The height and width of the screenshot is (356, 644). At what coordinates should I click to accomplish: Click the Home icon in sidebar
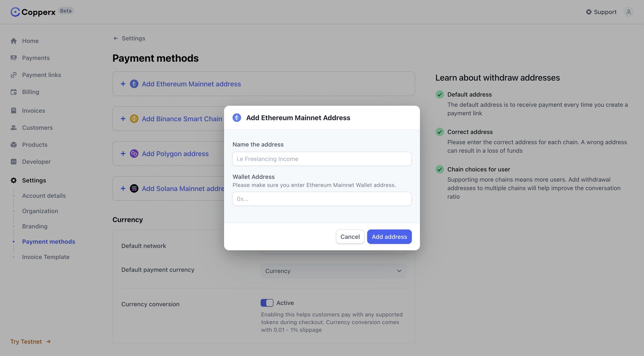(13, 41)
